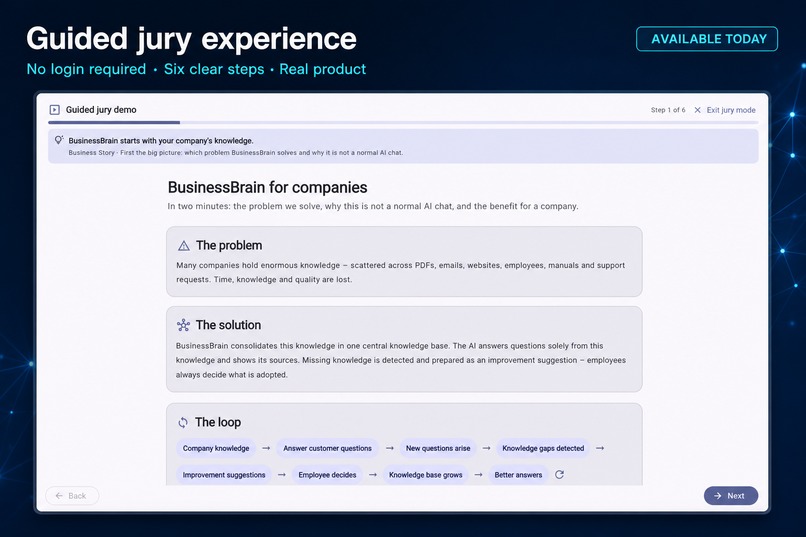Select the Improvement suggestions chip

coord(224,475)
